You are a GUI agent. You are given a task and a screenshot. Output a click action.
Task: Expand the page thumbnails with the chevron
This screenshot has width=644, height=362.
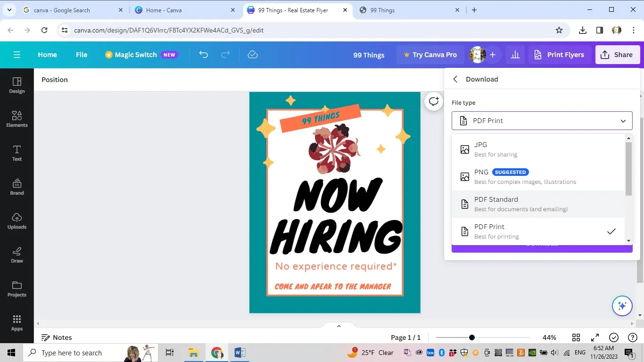point(339,325)
